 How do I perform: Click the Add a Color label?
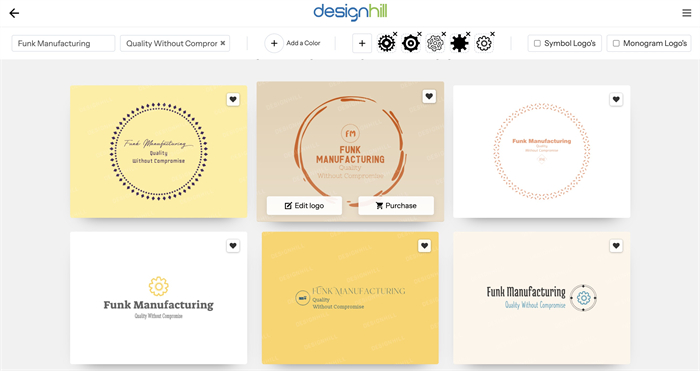coord(303,43)
